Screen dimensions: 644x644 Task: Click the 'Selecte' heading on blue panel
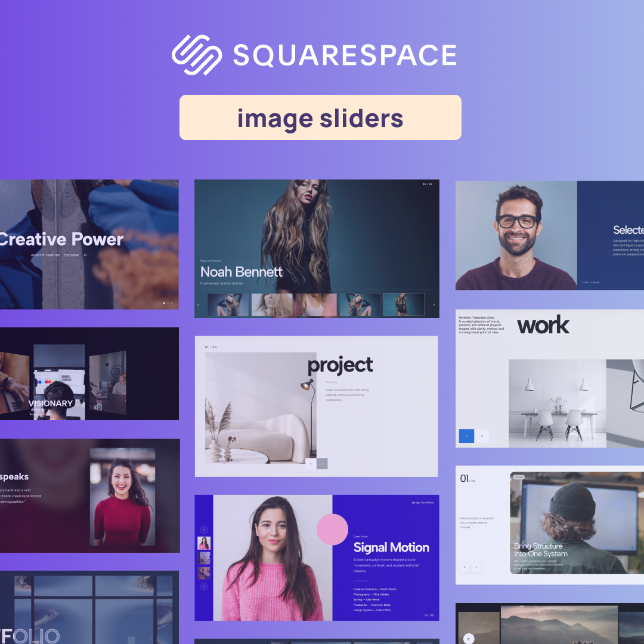(628, 230)
